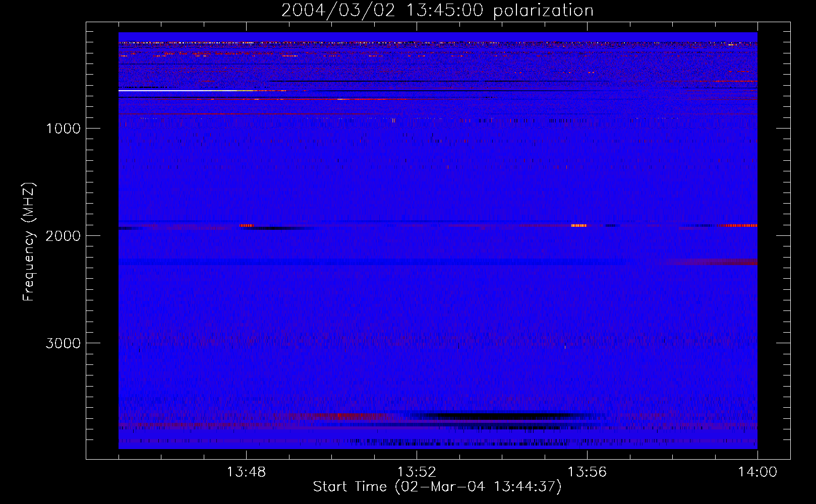The image size is (816, 504).
Task: Click the 14:00 time tick label
Action: 757,472
